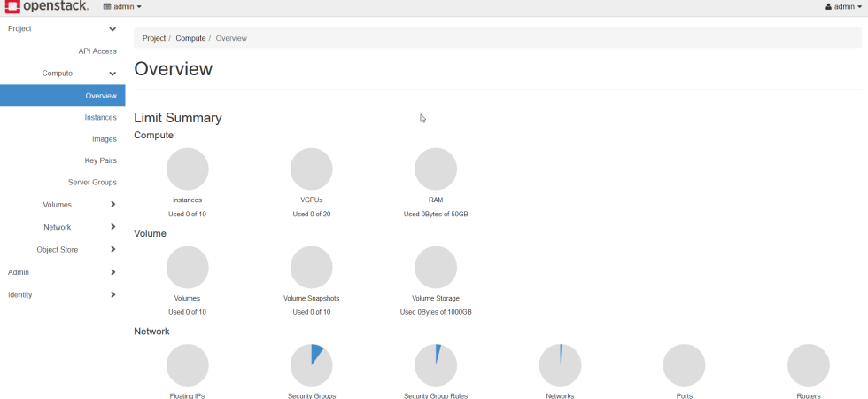Click the Instances usage pie chart
This screenshot has width=868, height=399.
188,169
